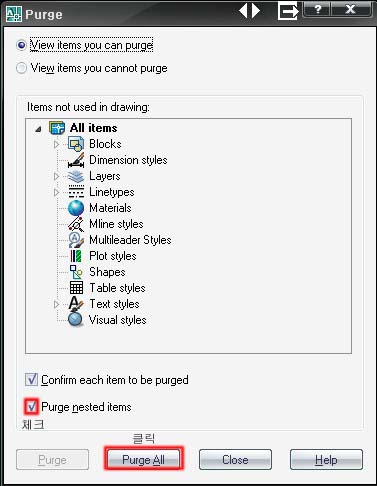
Task: Collapse the All items root node
Action: [39, 129]
